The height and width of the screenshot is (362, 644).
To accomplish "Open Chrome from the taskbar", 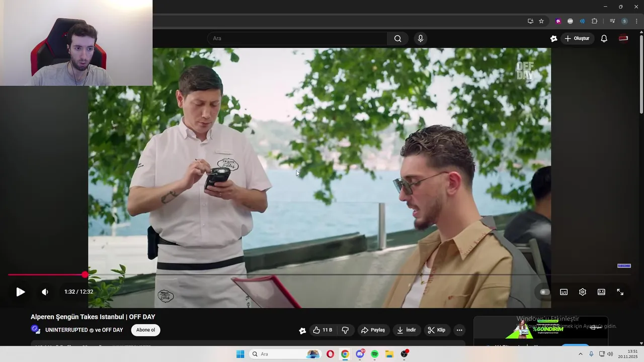I will (x=345, y=354).
